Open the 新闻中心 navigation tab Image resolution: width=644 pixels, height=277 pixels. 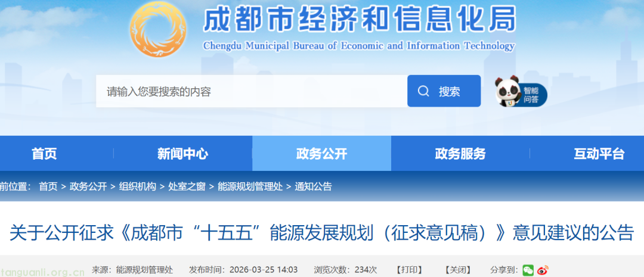[182, 154]
